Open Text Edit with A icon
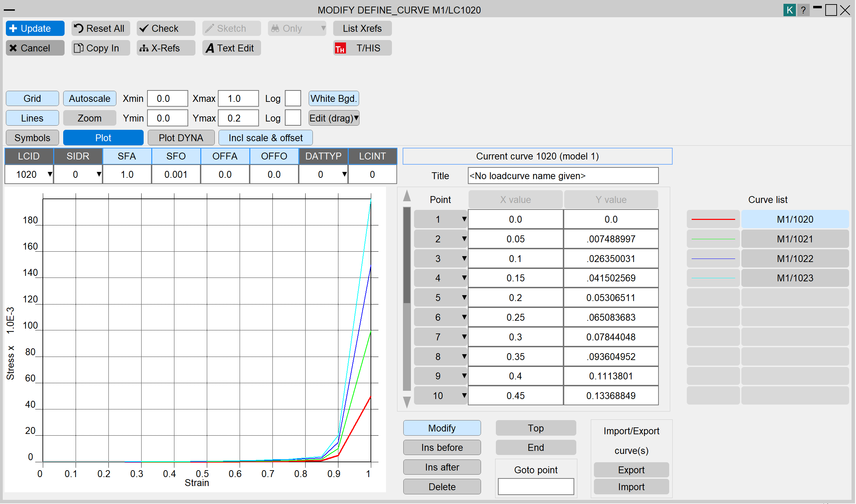856x504 pixels. (x=231, y=48)
